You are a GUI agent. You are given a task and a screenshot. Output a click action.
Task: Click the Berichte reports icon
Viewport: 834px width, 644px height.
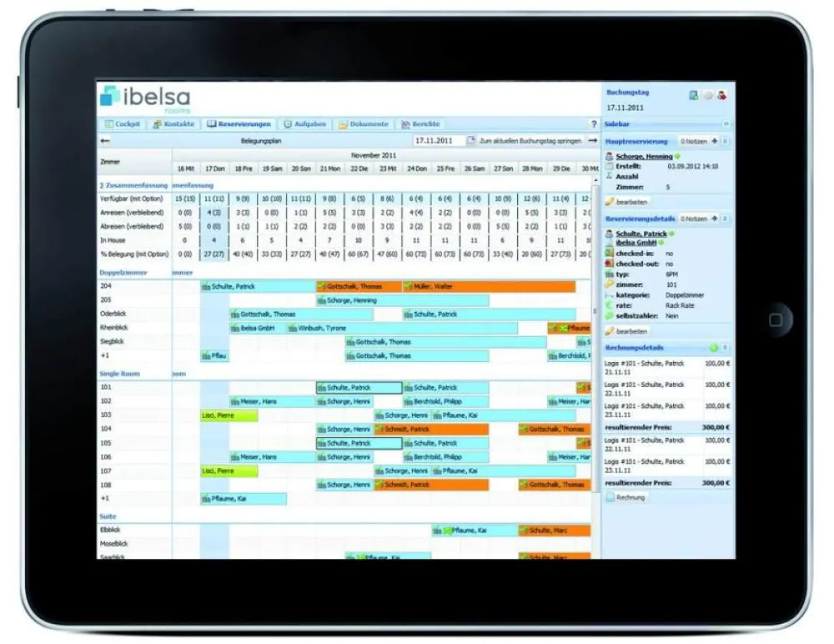[405, 124]
